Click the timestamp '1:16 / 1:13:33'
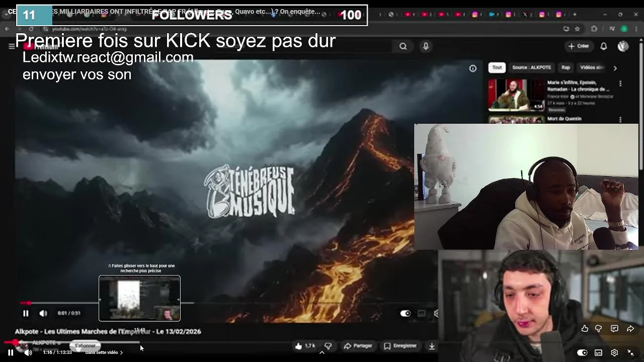 point(57,352)
